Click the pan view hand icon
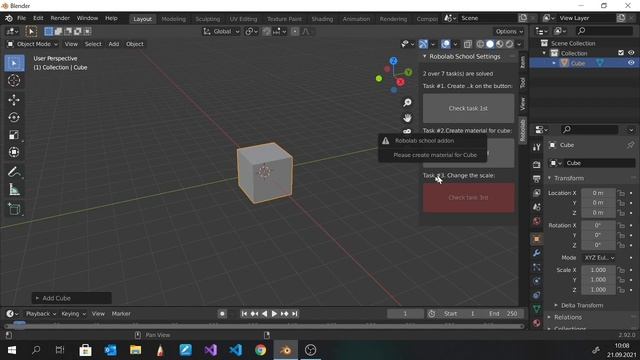Viewport: 640px width, 360px height. 407,118
